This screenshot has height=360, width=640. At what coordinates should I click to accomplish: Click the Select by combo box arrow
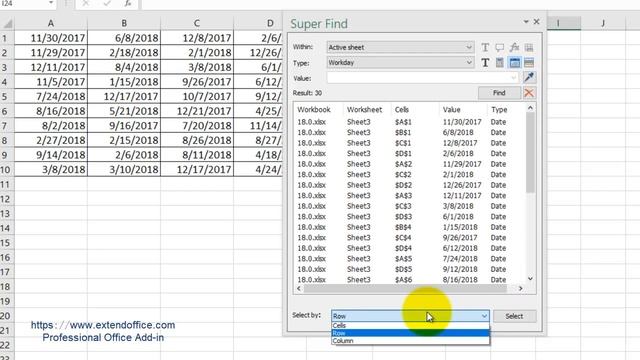click(484, 316)
